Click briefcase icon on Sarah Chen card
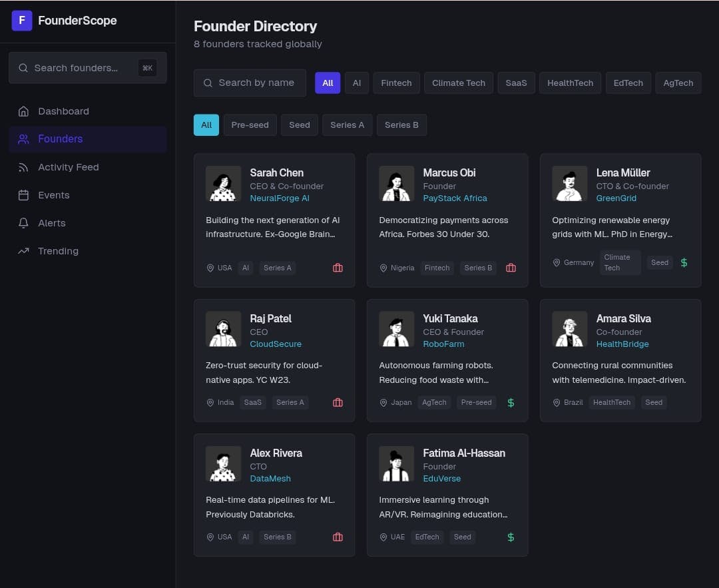Screen dimensions: 719x588 [338, 268]
